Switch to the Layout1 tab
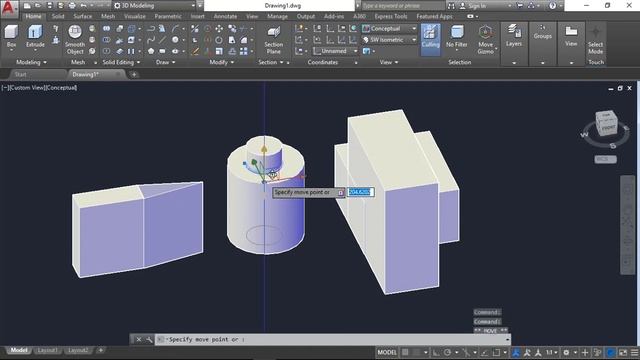The image size is (640, 360). [47, 350]
